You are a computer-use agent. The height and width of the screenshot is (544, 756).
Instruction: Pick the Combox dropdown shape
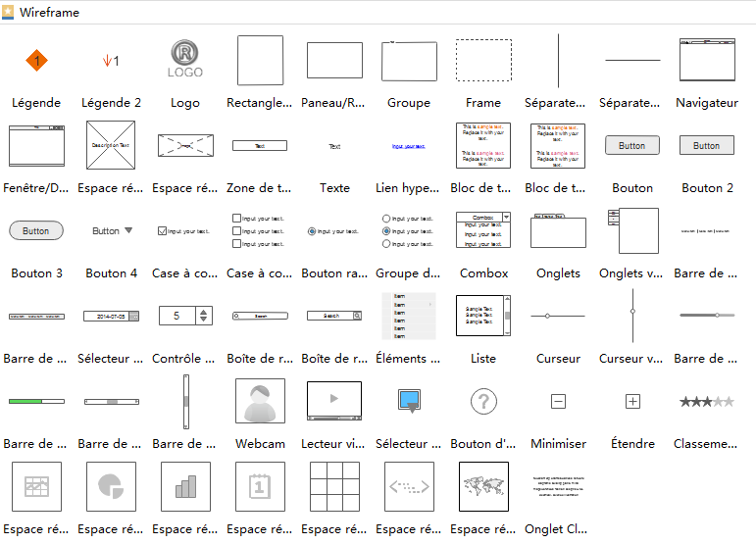483,231
